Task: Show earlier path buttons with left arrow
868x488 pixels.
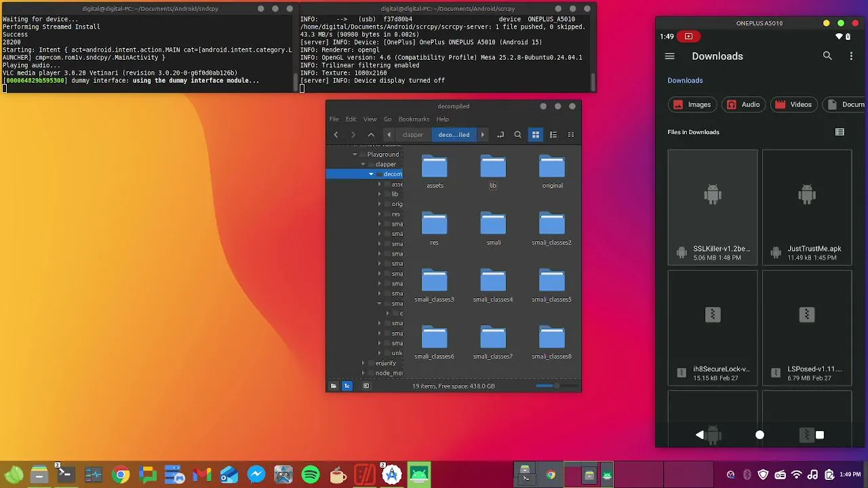Action: (x=389, y=135)
